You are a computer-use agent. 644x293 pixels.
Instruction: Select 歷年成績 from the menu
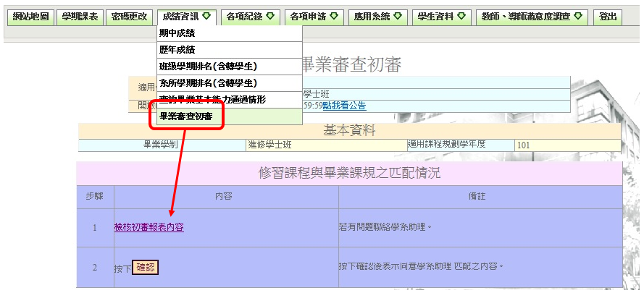tap(230, 50)
